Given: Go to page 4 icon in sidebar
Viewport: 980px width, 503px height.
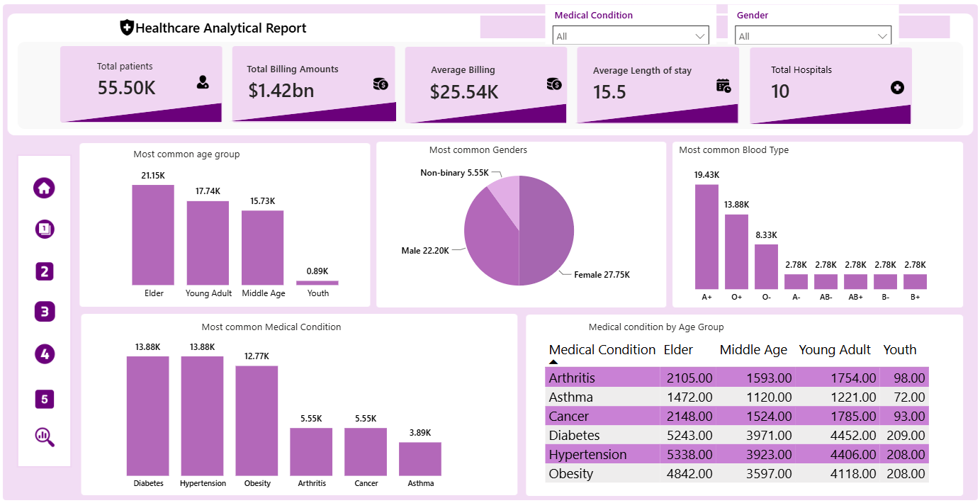Looking at the screenshot, I should pyautogui.click(x=44, y=354).
